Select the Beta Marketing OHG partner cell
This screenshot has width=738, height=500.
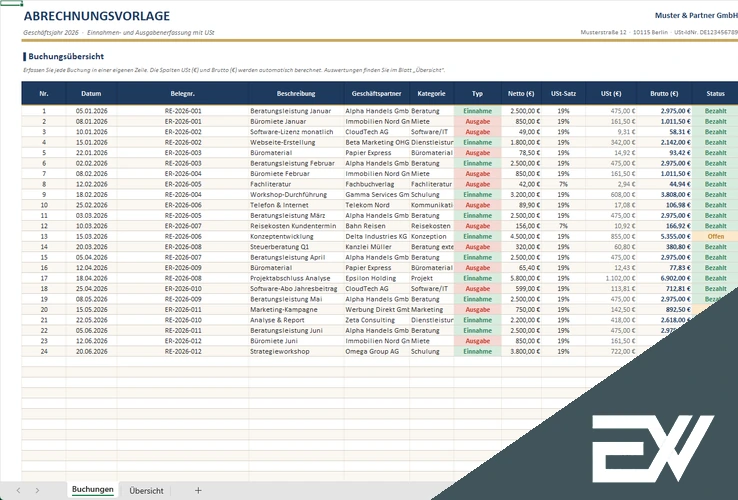coord(377,142)
